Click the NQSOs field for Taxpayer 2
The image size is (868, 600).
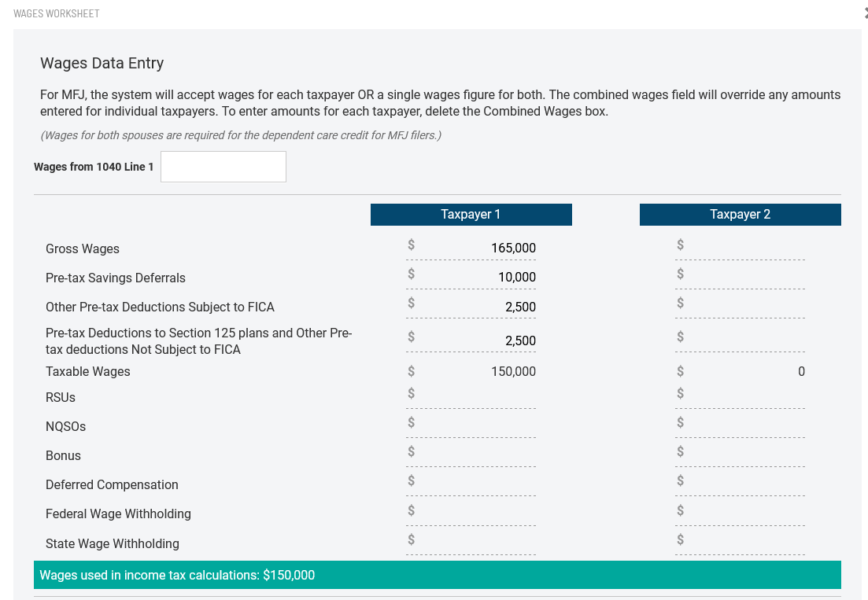740,422
